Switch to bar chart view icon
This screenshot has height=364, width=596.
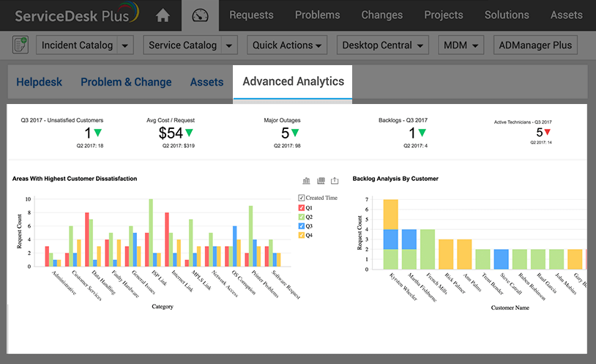[307, 180]
